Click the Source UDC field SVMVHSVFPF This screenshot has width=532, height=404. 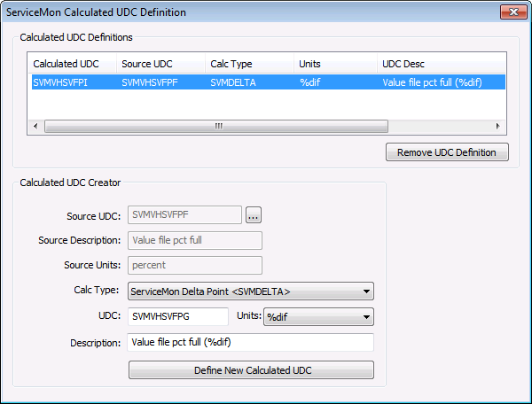[x=184, y=215]
